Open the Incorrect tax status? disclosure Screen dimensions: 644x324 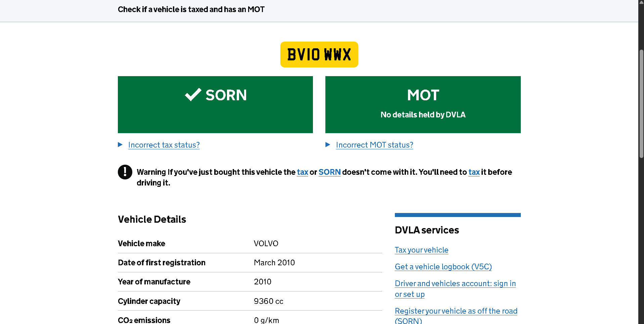164,145
